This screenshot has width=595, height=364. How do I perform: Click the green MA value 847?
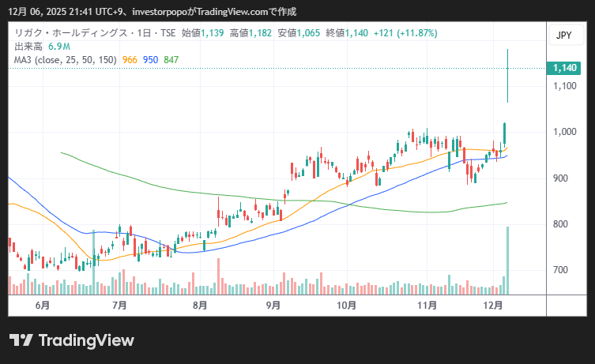(x=171, y=59)
